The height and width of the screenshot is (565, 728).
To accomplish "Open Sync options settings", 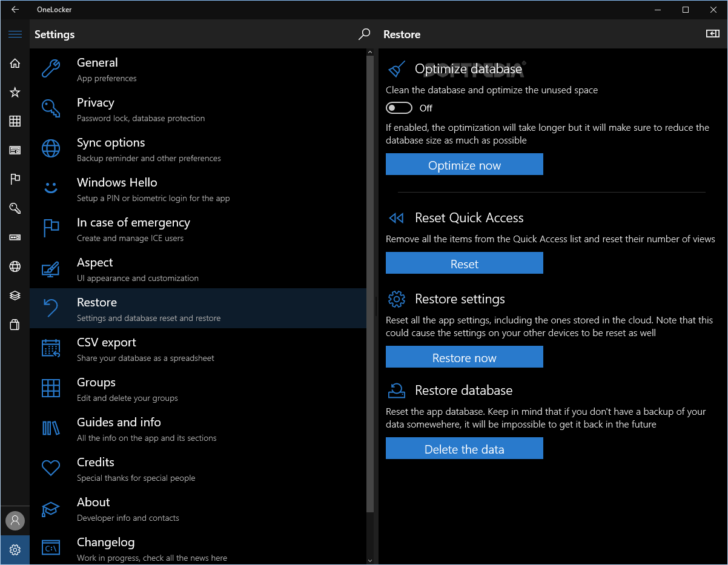I will (x=198, y=148).
